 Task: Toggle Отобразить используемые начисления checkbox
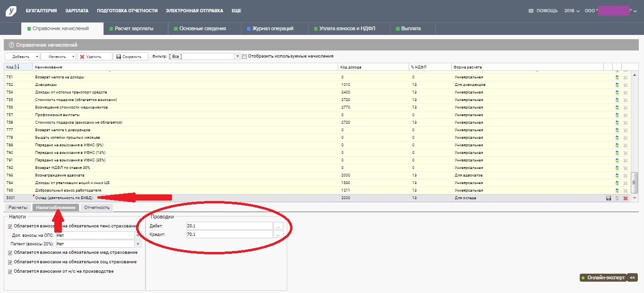244,57
